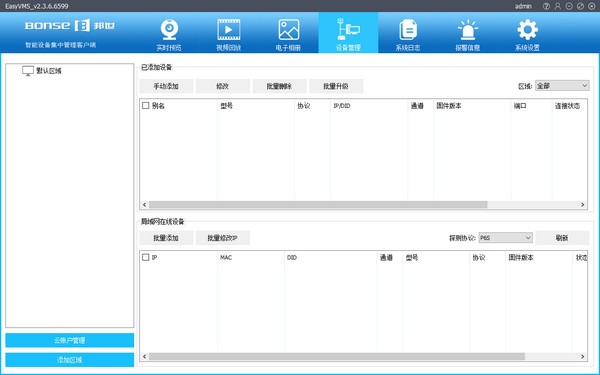Click the added-devices table horizontal scrollbar
The image size is (600, 375).
coord(318,205)
